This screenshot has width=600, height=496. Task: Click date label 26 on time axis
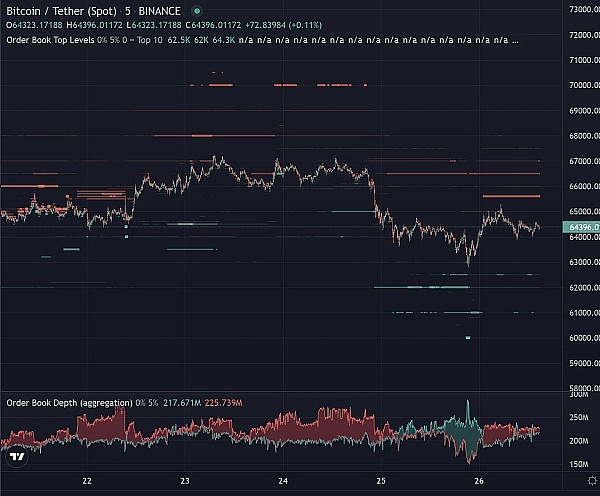479,481
